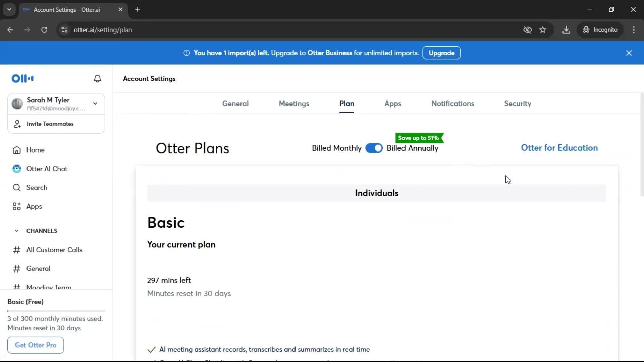This screenshot has height=362, width=644.
Task: Open the Moodjoy Team channel
Action: (x=49, y=287)
